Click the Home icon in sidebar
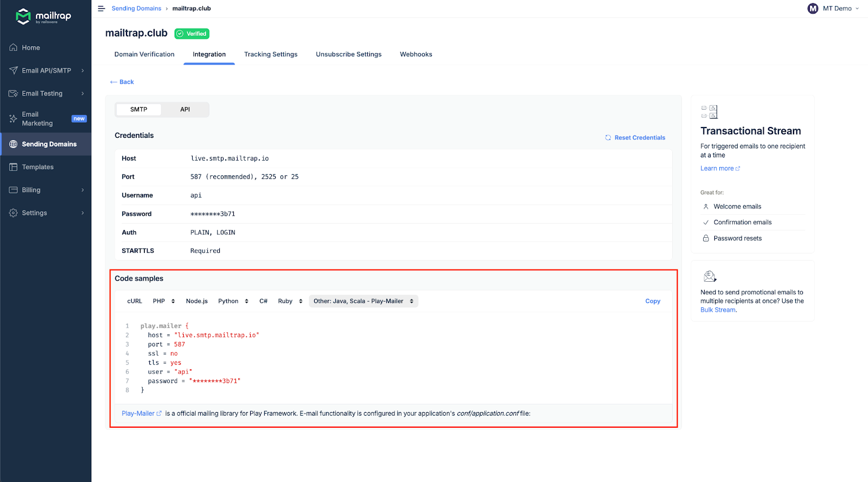This screenshot has width=868, height=482. tap(14, 48)
